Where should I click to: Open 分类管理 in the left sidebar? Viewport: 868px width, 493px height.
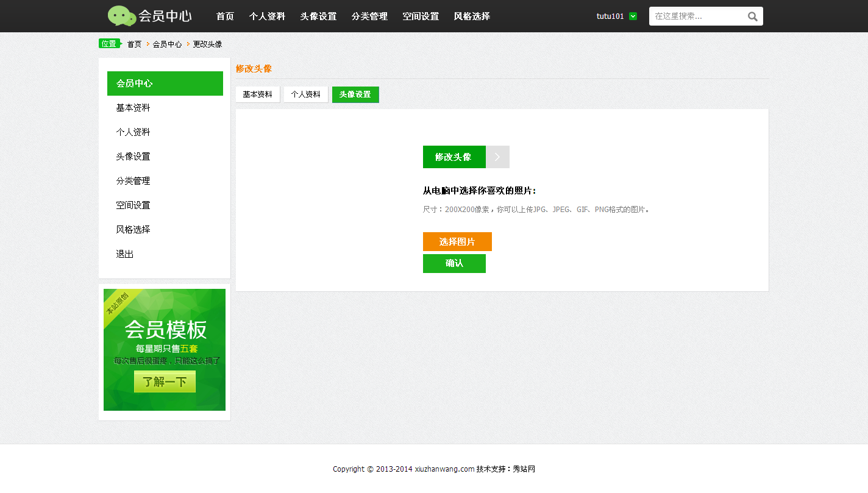click(133, 181)
